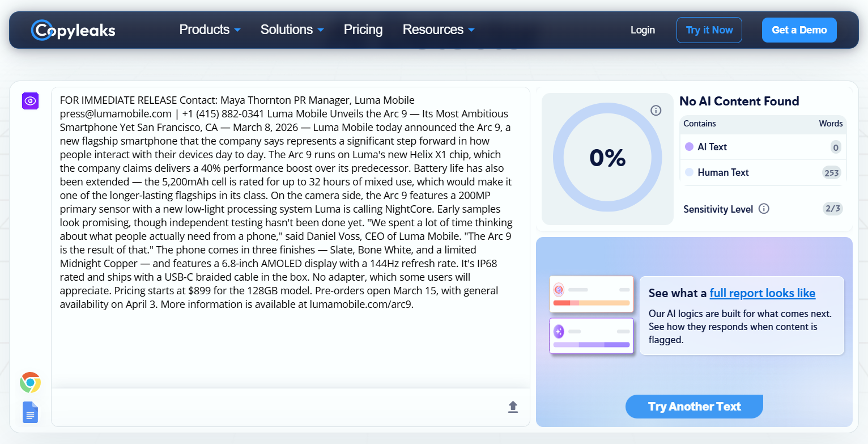The height and width of the screenshot is (444, 868).
Task: Click the Google Docs add-on icon
Action: coord(30,412)
